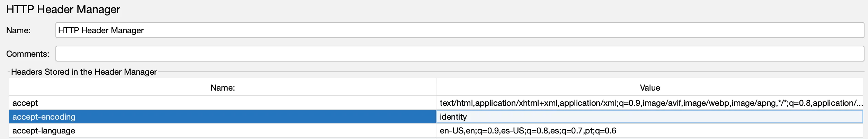Click the Name: field label
Viewport: 868px width, 139px height.
click(x=18, y=30)
